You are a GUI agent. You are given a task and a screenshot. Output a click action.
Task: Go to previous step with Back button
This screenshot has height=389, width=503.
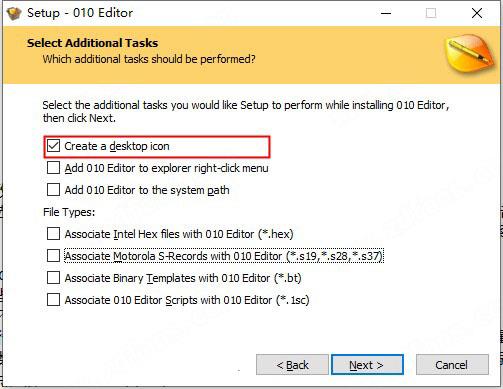tap(292, 365)
